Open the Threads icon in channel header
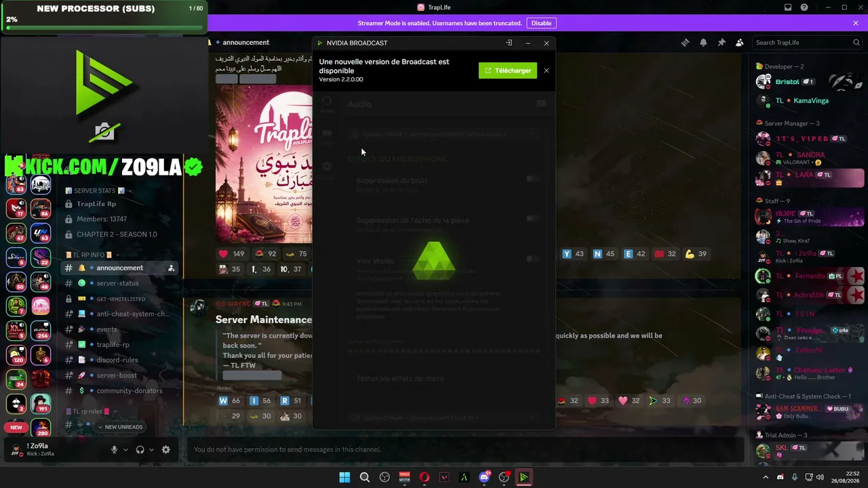Screen dimensions: 868x488 pyautogui.click(x=685, y=43)
